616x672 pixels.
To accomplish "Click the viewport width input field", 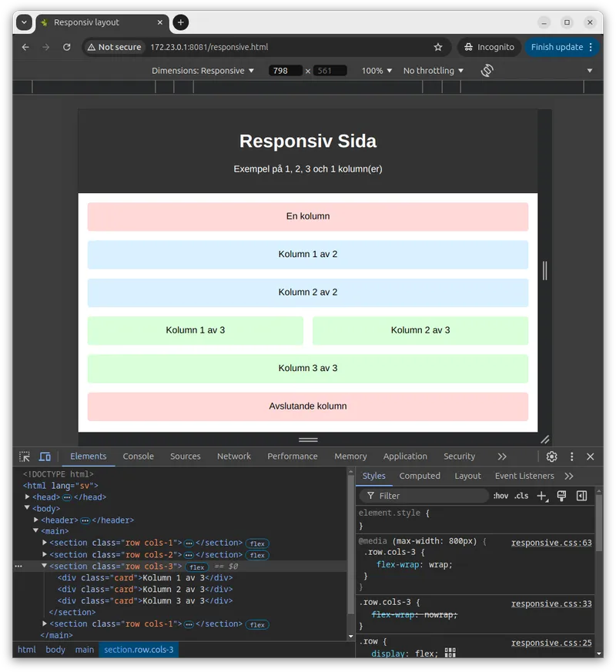I will pos(284,71).
